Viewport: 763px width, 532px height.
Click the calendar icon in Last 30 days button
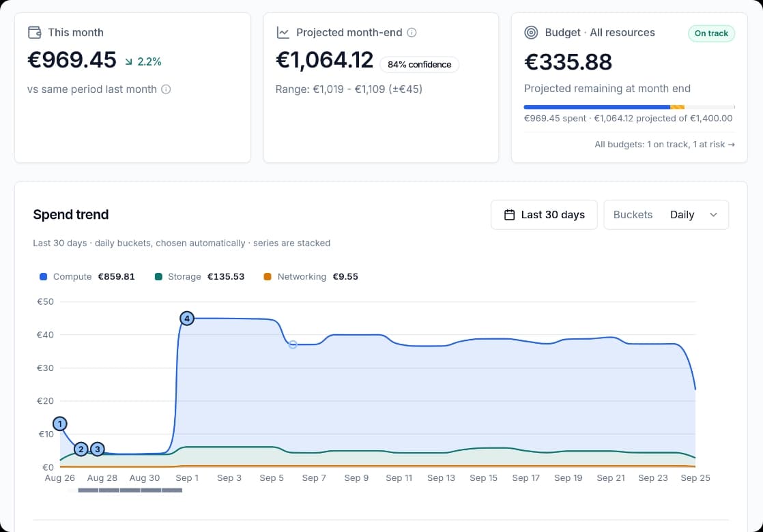coord(510,215)
